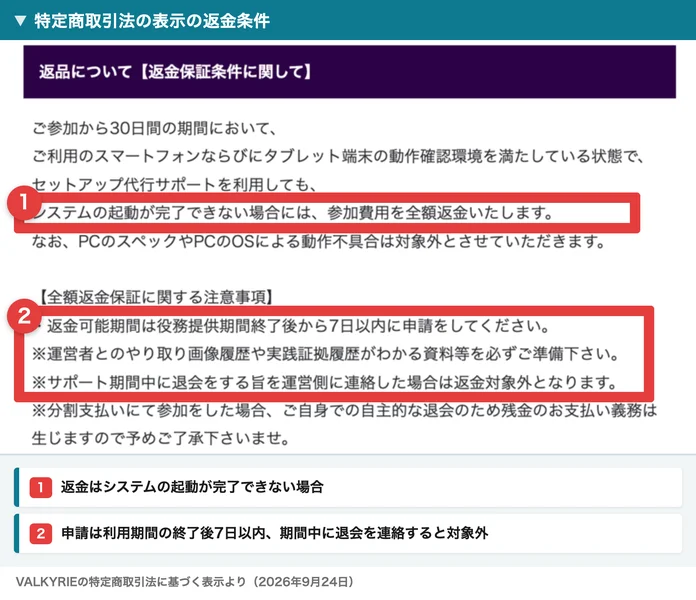Click the line サポート期間中に退会をする旨を運営側に連絡
696x600 pixels.
324,382
